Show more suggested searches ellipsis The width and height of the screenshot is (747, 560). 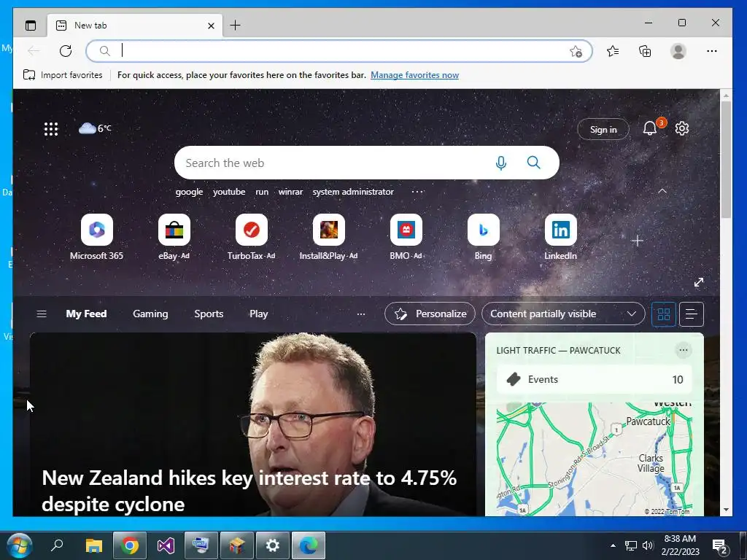417,192
